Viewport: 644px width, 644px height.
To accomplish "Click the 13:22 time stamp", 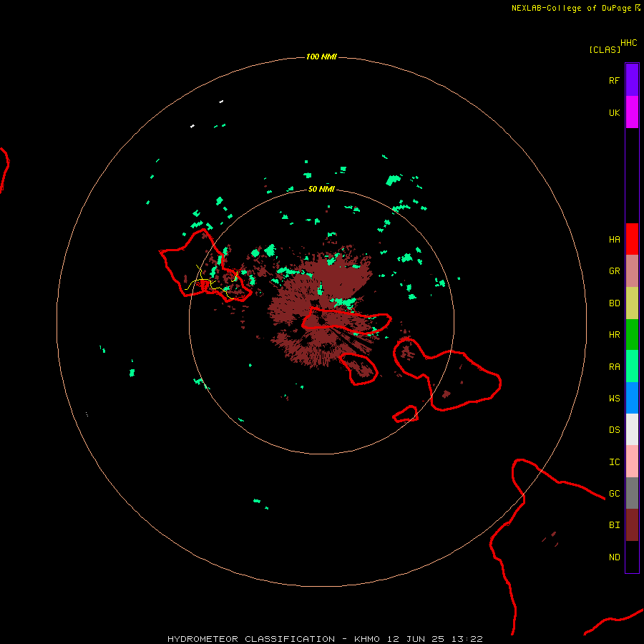I will tap(466, 639).
